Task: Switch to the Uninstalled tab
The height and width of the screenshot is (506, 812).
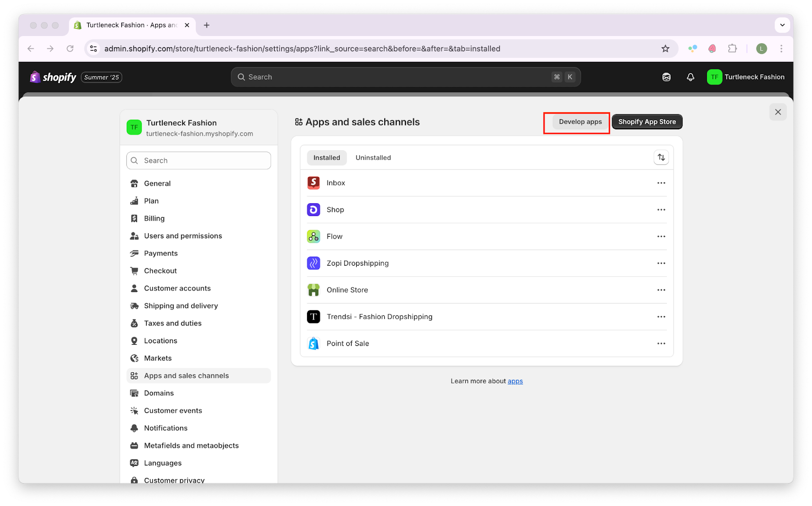Action: point(373,158)
